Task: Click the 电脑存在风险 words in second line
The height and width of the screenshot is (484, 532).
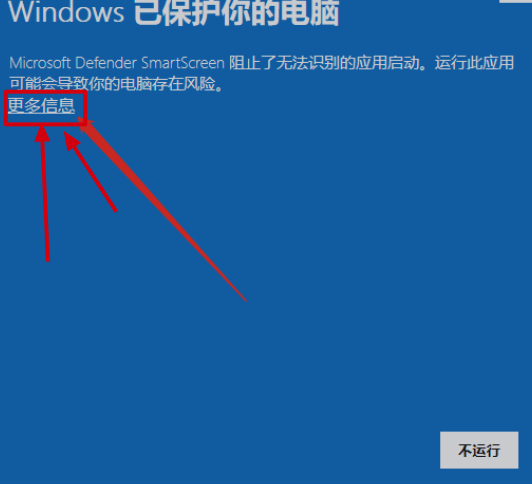Action: 168,84
